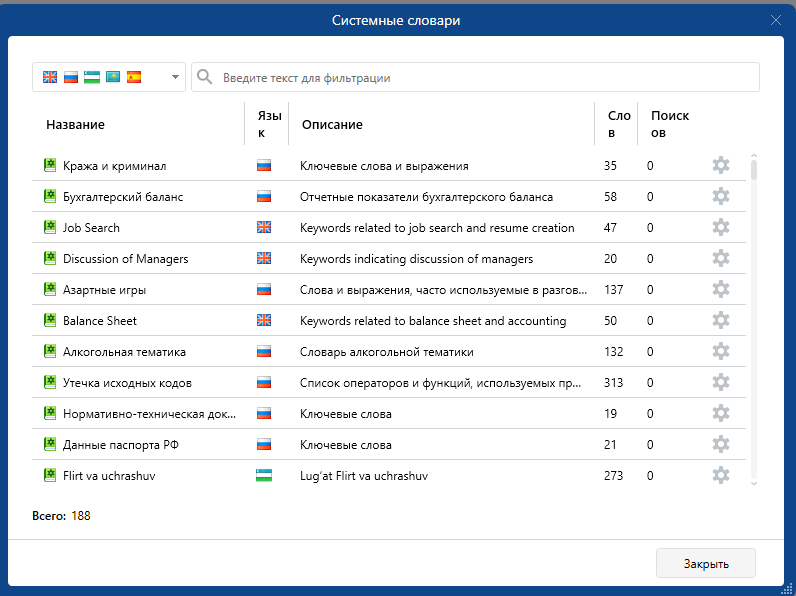
Task: Open settings gear for Нормативно-техническая док...
Action: 721,413
